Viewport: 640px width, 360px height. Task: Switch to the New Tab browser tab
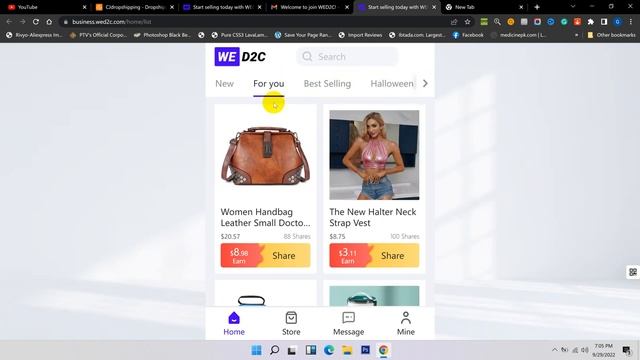(484, 7)
